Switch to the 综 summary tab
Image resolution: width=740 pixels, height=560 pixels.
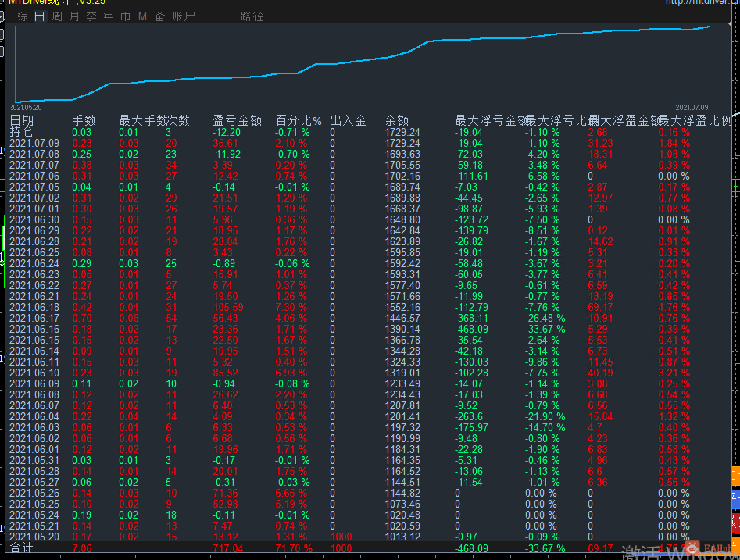(x=23, y=16)
